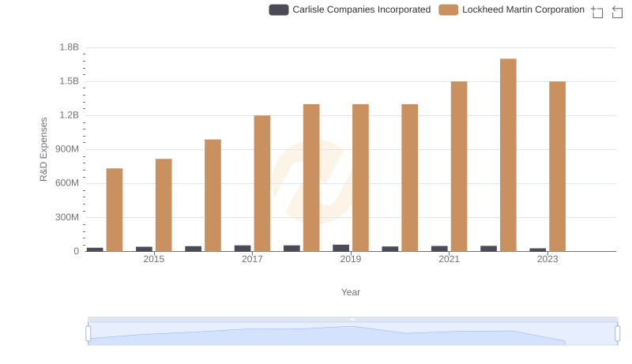The width and height of the screenshot is (632, 364).
Task: Click the Carlisle Companies 2022 bar
Action: click(x=488, y=249)
